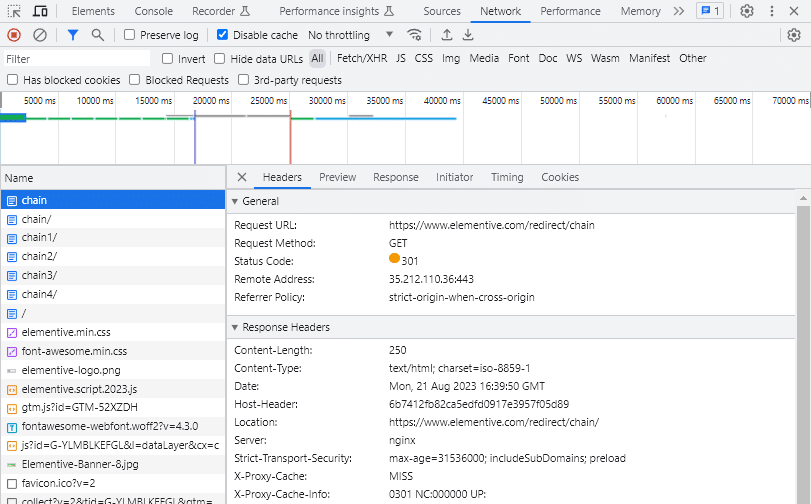The width and height of the screenshot is (811, 504).
Task: Click the Name column header
Action: coord(113,177)
